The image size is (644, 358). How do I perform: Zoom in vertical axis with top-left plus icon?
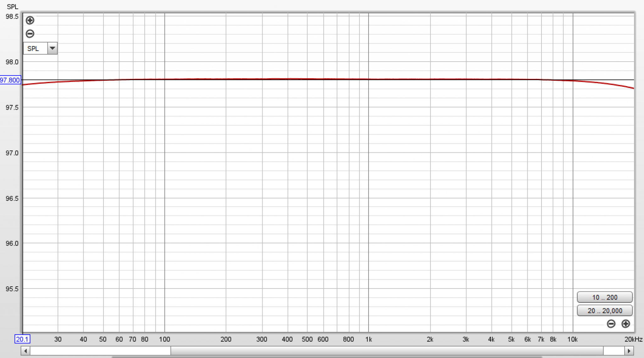click(30, 20)
